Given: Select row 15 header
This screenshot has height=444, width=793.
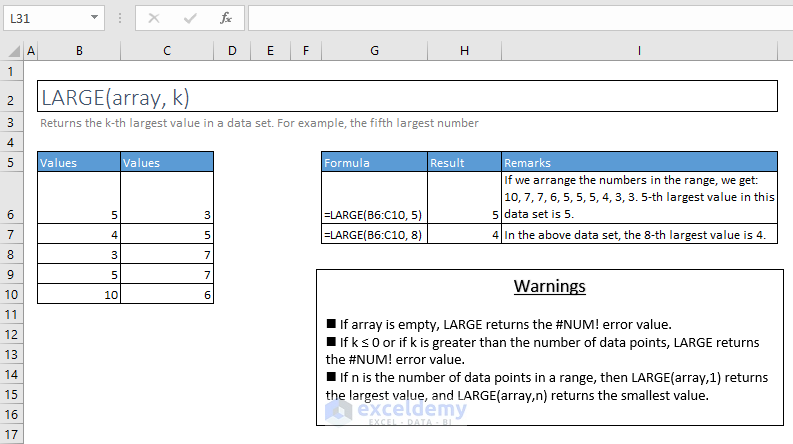Looking at the screenshot, I should (x=11, y=394).
